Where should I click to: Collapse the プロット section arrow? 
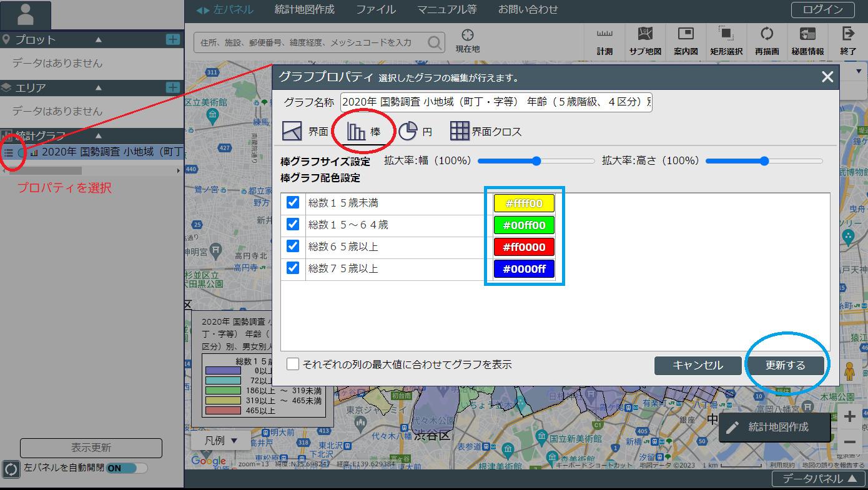tap(98, 39)
